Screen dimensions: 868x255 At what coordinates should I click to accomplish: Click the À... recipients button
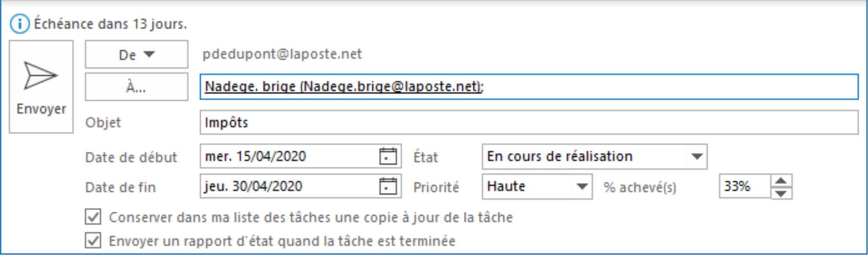[x=136, y=87]
